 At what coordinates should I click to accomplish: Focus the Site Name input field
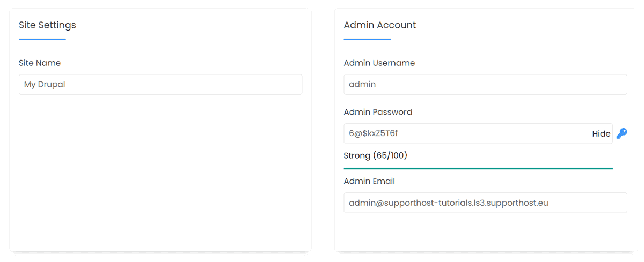160,85
